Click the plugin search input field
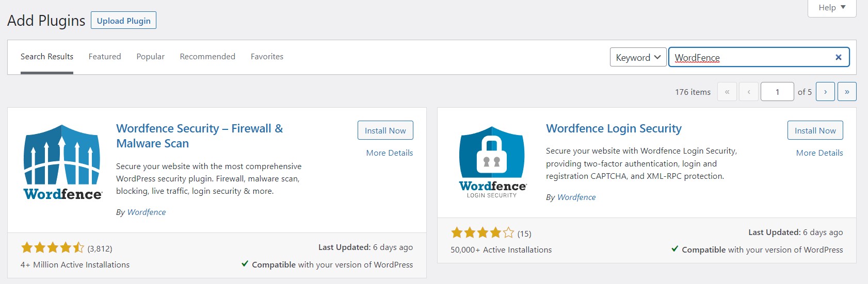The height and width of the screenshot is (284, 868). point(751,57)
